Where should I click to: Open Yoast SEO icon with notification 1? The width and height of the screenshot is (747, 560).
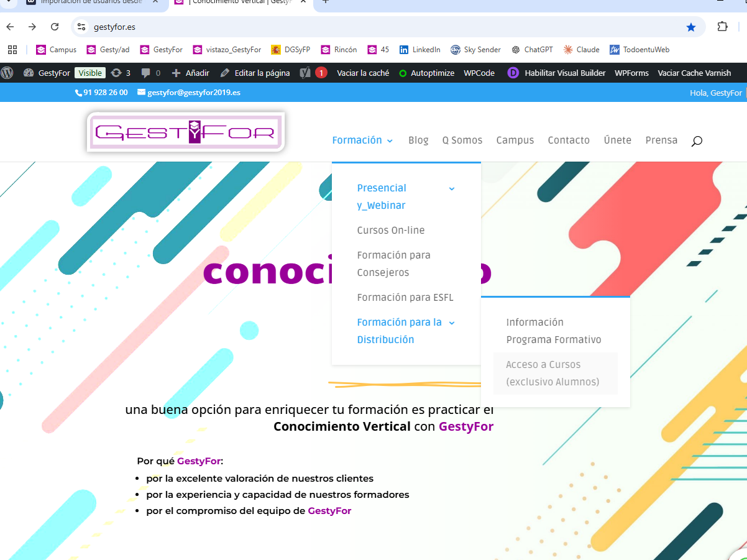313,73
